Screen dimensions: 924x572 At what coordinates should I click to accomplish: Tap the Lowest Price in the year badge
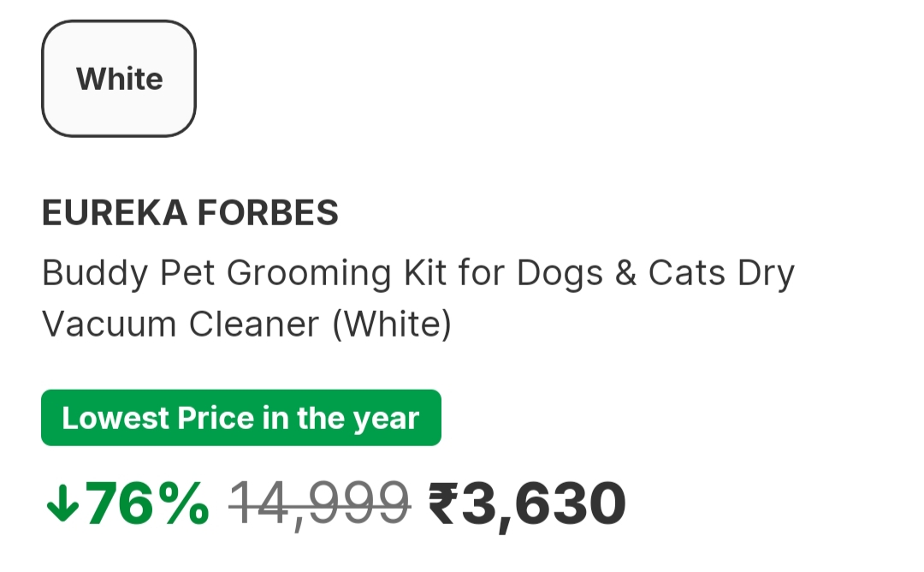click(x=240, y=419)
